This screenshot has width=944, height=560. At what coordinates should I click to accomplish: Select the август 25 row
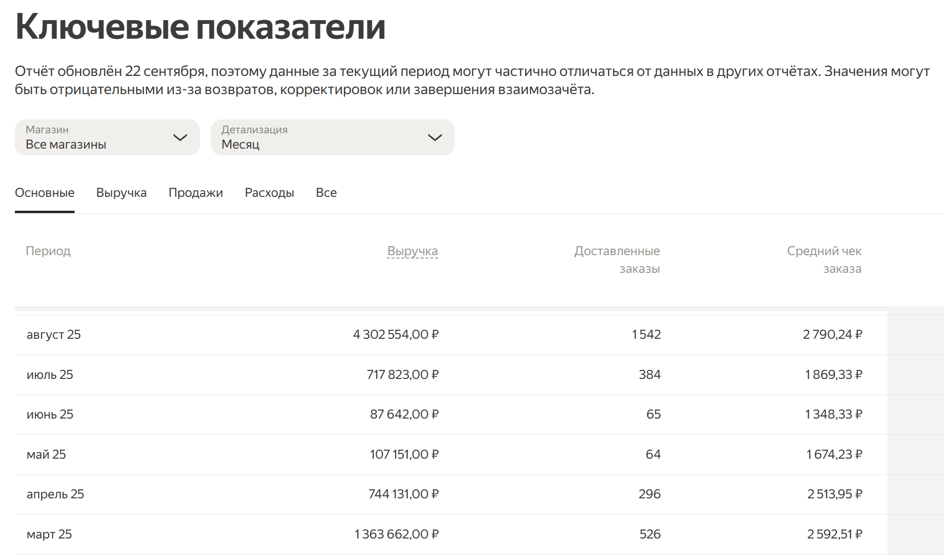point(54,334)
